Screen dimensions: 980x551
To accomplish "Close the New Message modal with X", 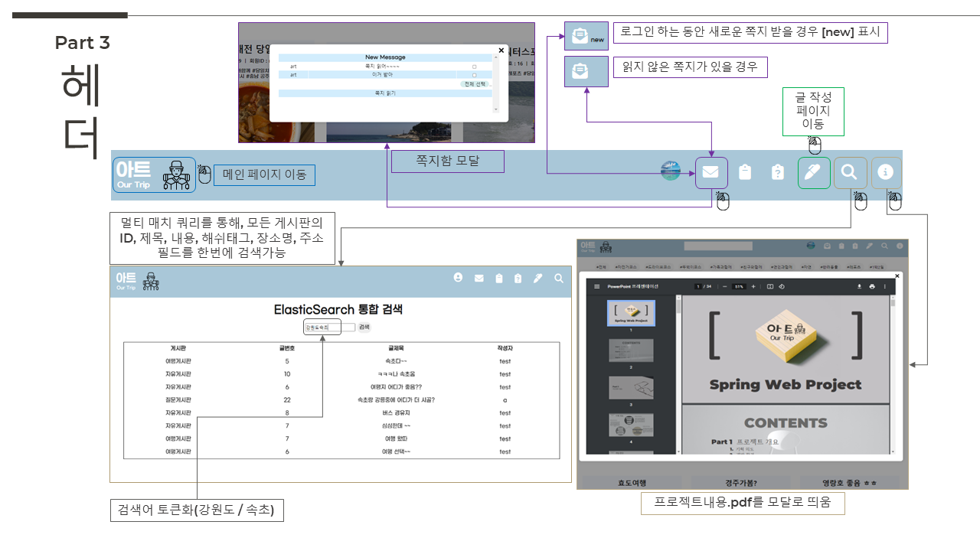I will pos(501,51).
